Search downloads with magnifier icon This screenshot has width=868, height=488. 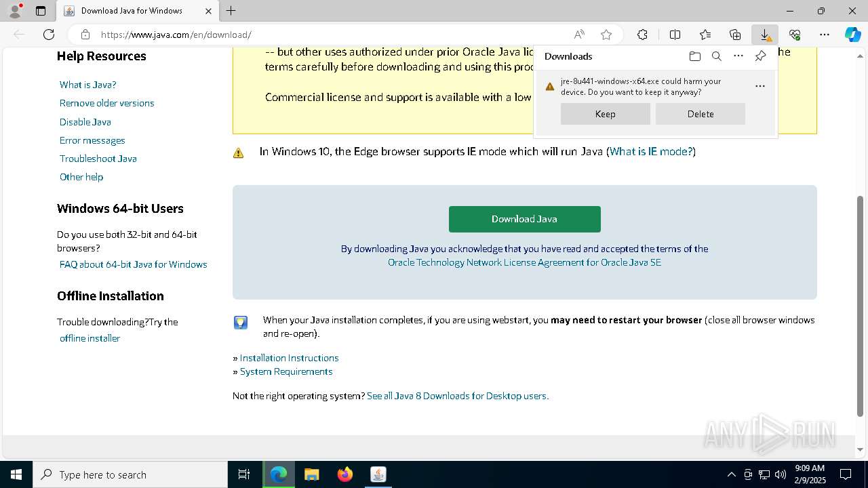pos(717,56)
